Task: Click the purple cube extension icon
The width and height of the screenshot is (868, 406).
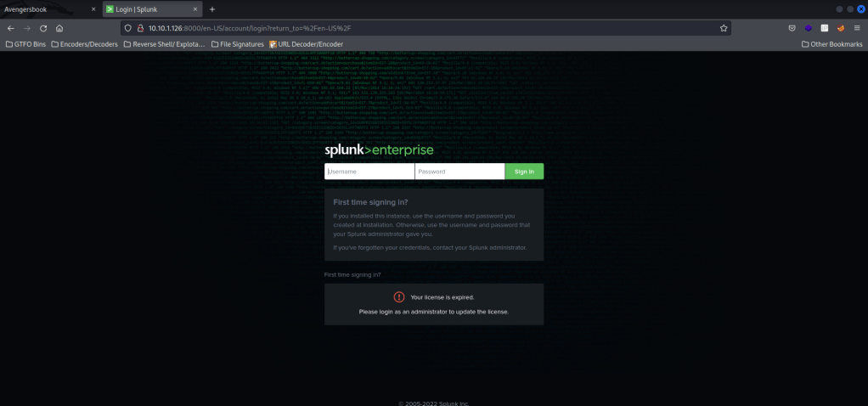Action: tap(809, 28)
